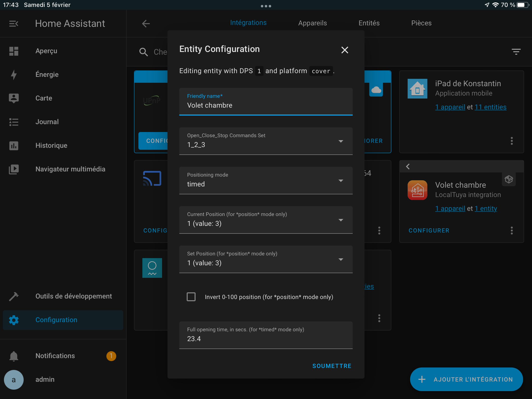Click the SOUMETTRE button
This screenshot has height=399, width=532.
pyautogui.click(x=332, y=366)
